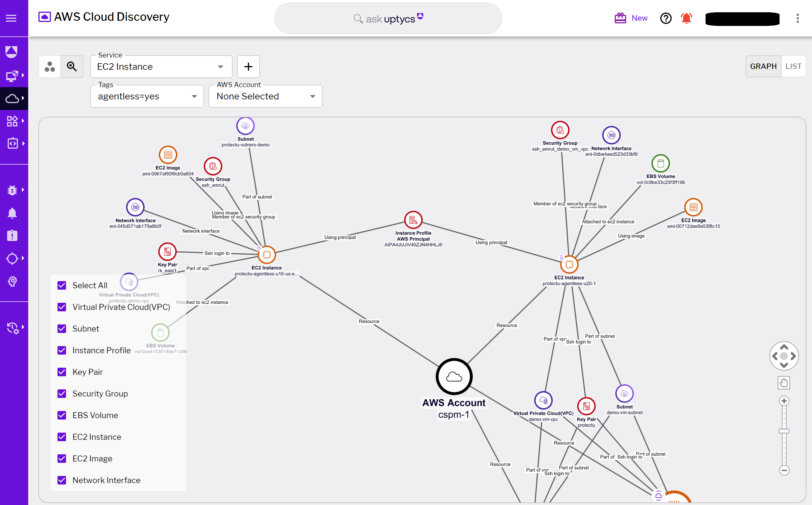Open the notifications bell icon in the top bar
Viewport: 812px width, 505px height.
click(x=686, y=18)
